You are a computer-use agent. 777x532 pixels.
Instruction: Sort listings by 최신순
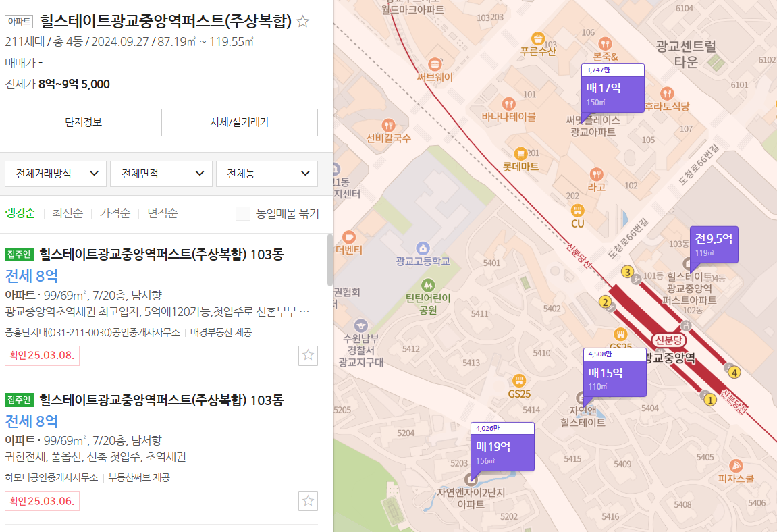68,213
